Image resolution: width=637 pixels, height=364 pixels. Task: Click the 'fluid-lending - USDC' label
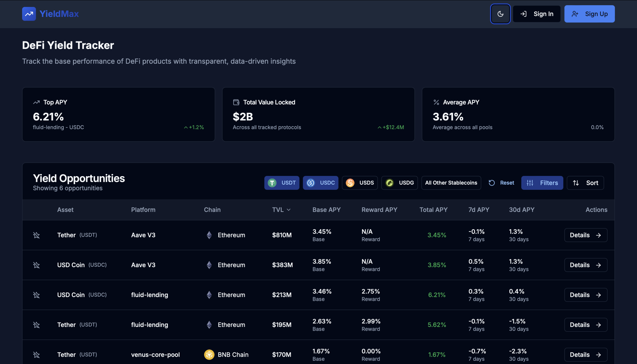[x=58, y=127]
